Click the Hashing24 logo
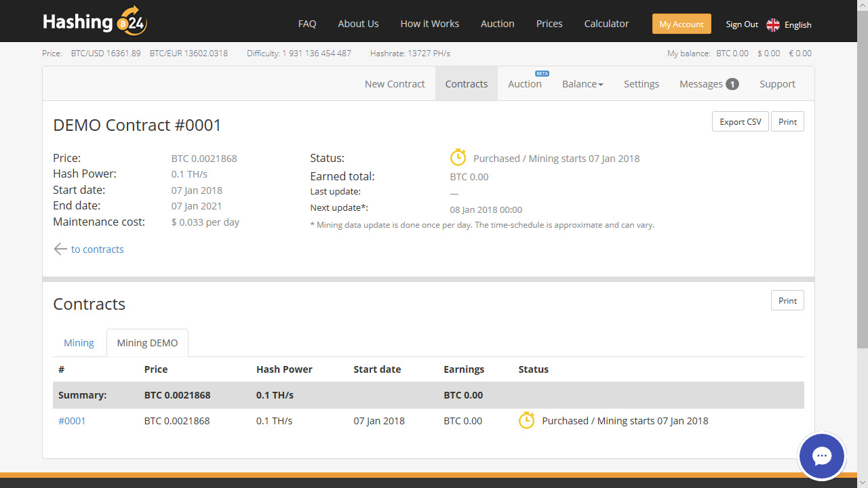Screen dimensions: 868x488 click(x=95, y=22)
